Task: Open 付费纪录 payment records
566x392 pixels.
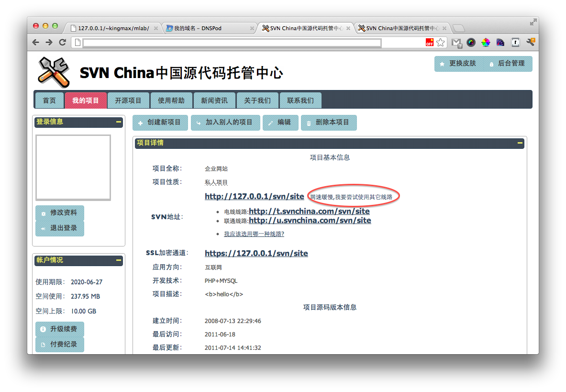Action: coord(59,344)
